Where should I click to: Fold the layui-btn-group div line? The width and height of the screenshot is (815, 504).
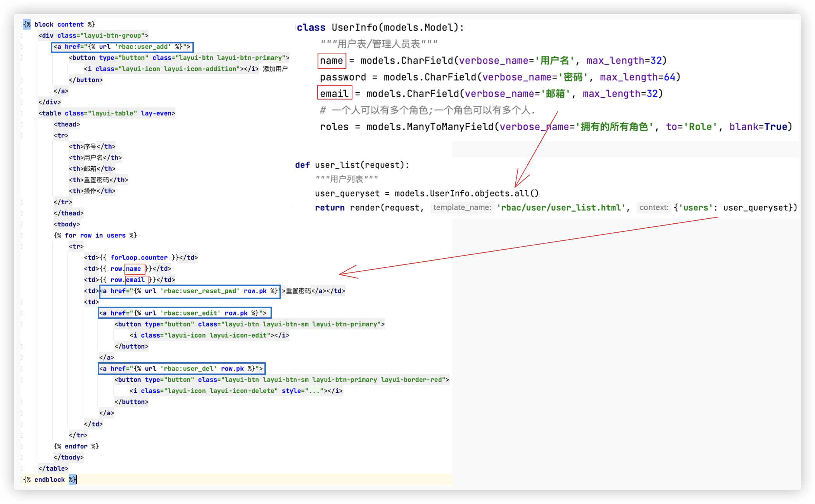[22, 36]
